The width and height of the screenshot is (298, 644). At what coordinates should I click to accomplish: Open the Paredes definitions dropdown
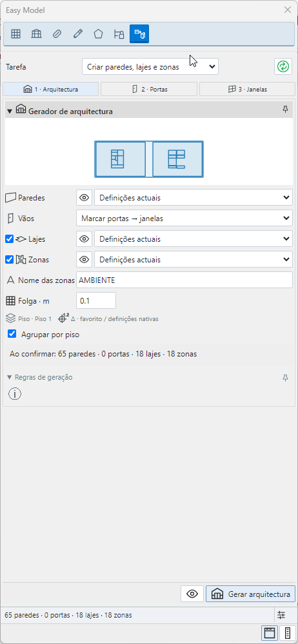pos(194,197)
